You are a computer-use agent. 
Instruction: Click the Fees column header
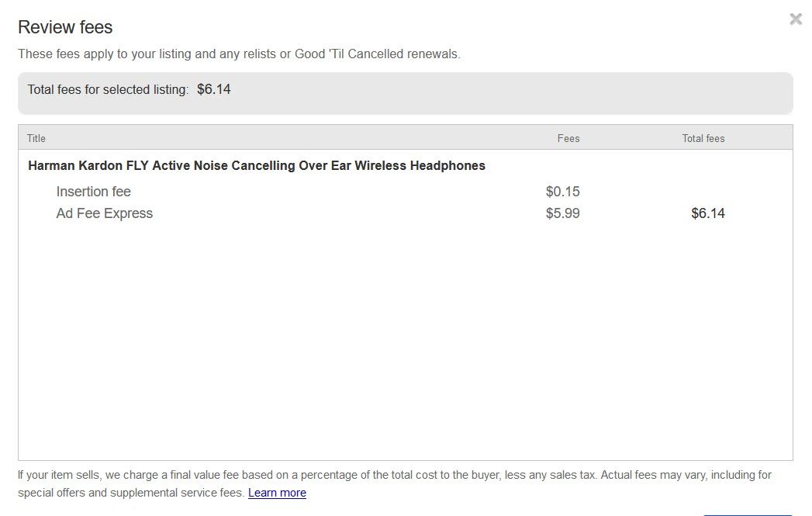568,138
